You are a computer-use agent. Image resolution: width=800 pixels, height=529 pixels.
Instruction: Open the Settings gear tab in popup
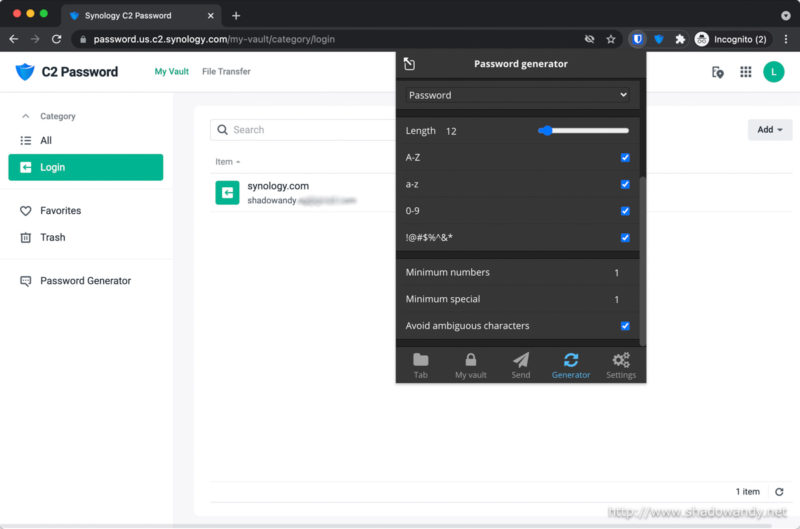point(620,365)
